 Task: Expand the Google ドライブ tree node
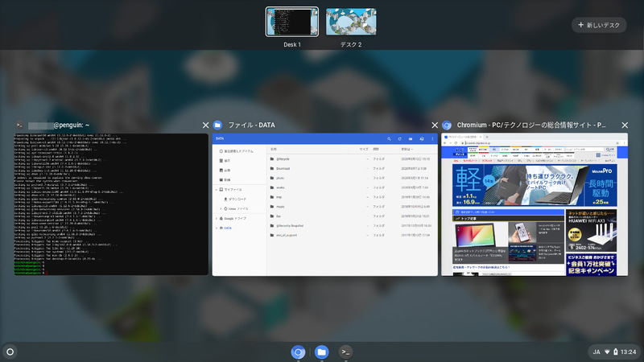[x=217, y=218]
